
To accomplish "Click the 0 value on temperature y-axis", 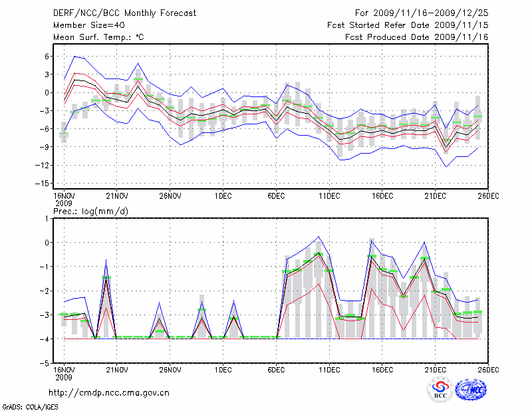I will point(47,92).
